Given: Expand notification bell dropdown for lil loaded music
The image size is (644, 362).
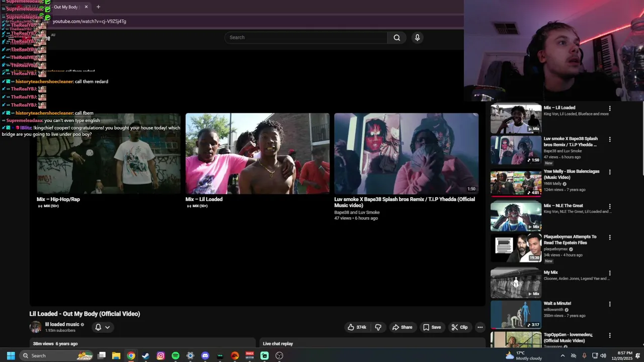Looking at the screenshot, I should [102, 327].
